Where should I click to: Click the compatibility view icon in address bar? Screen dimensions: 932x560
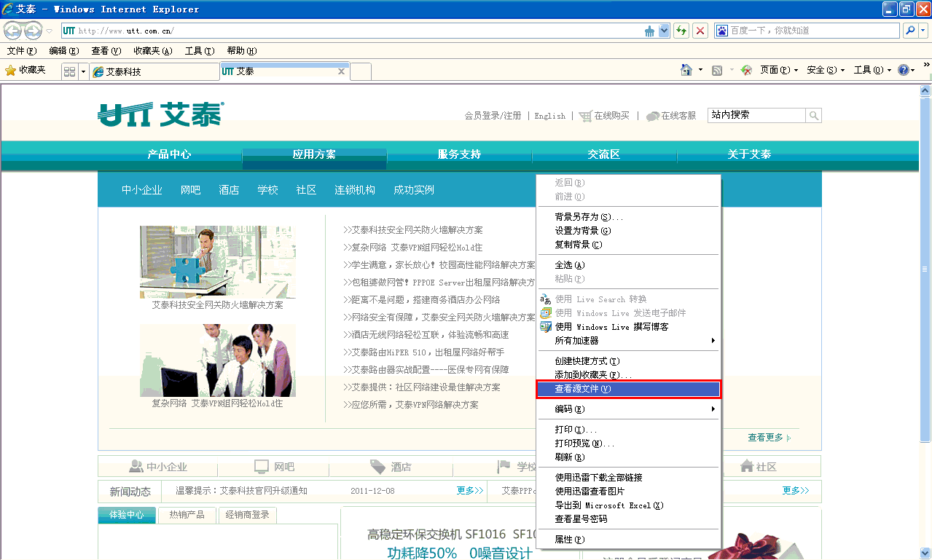pos(650,31)
